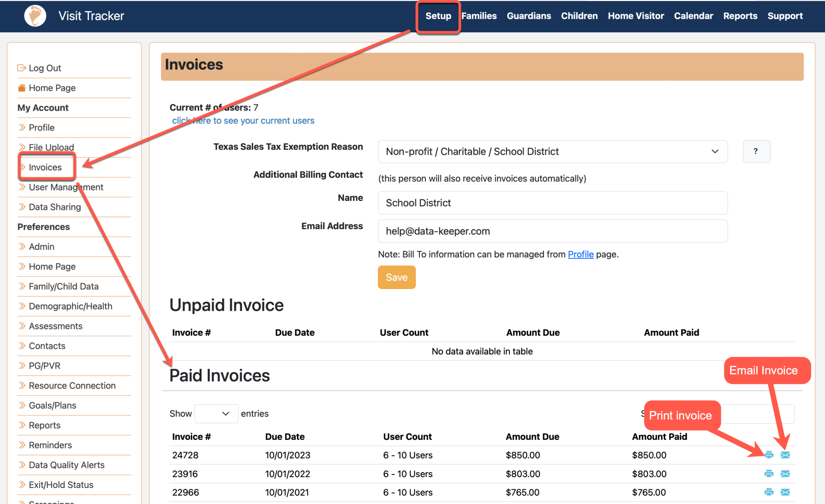Open the Support menu
This screenshot has height=504, width=825.
(785, 16)
